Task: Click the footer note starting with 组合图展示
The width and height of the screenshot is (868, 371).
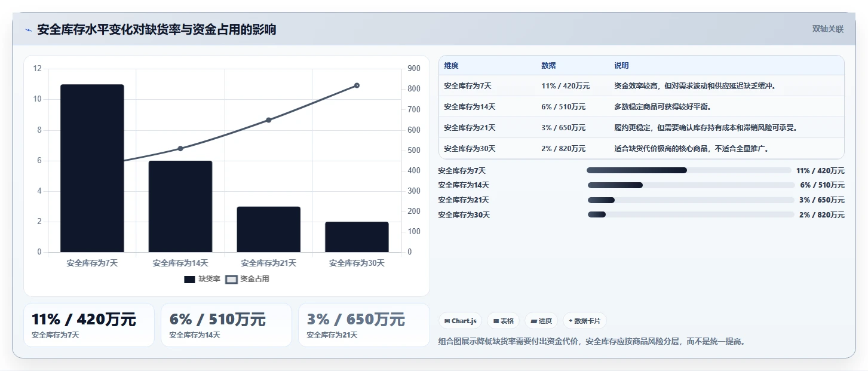Action: [591, 342]
